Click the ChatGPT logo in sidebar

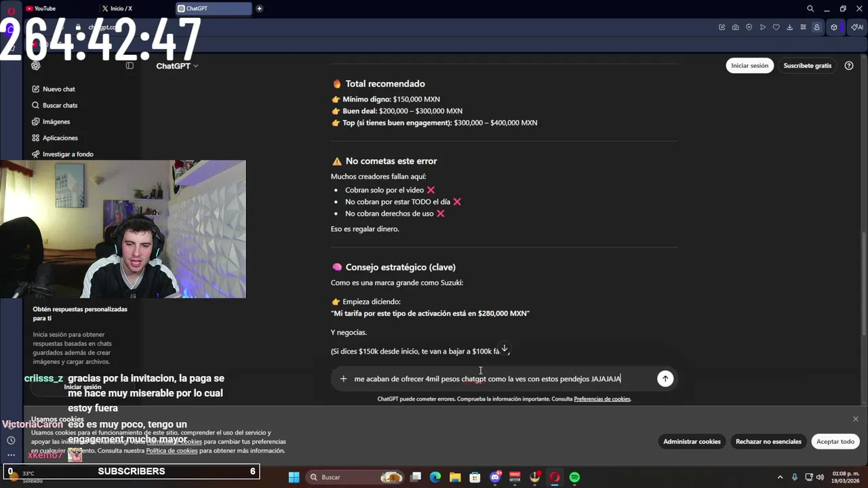pos(36,66)
